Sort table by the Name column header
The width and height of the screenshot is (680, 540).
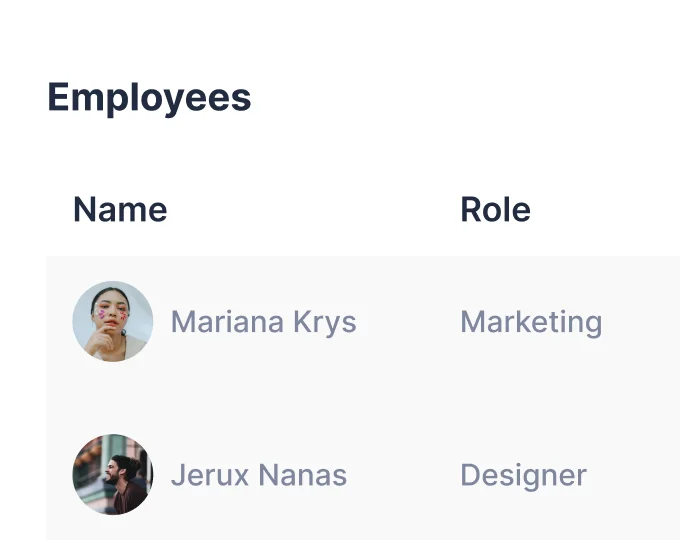120,209
